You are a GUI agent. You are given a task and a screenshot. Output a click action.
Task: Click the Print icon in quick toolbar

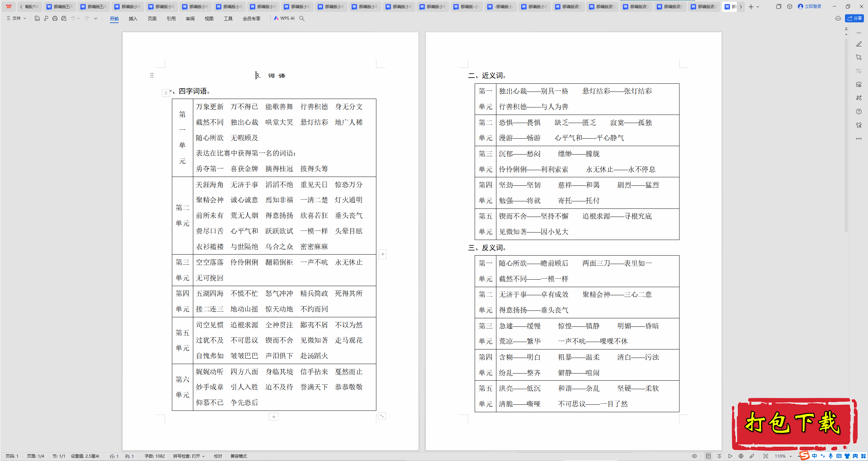[55, 18]
